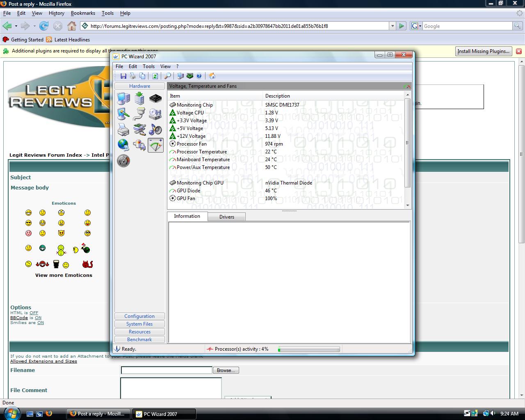Open Allowed Extensions and Sizes link

click(x=43, y=361)
